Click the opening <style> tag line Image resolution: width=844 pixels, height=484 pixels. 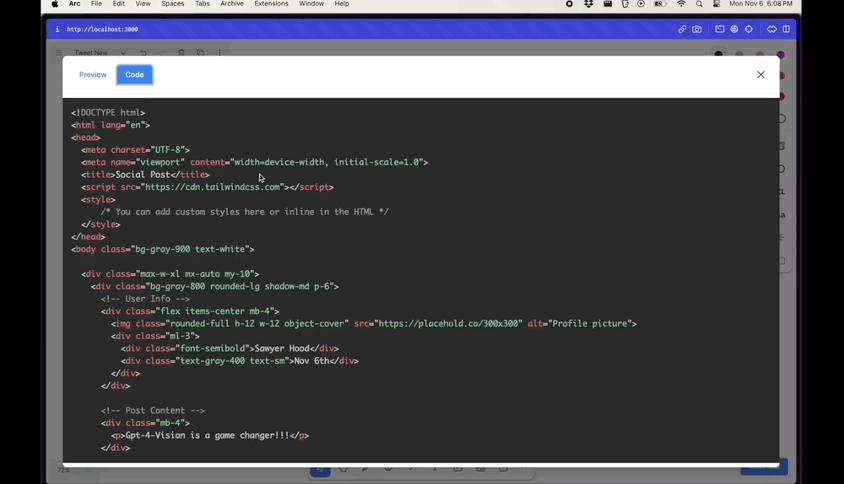[98, 199]
